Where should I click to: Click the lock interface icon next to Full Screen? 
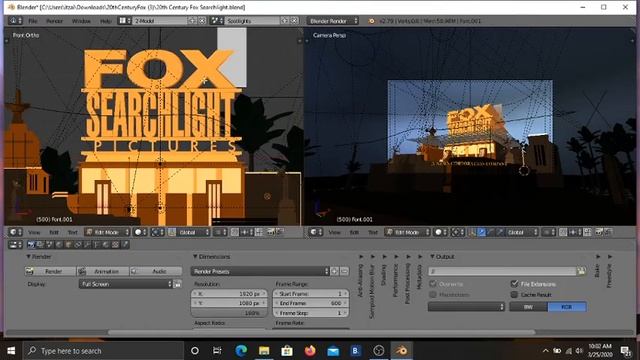click(x=178, y=284)
